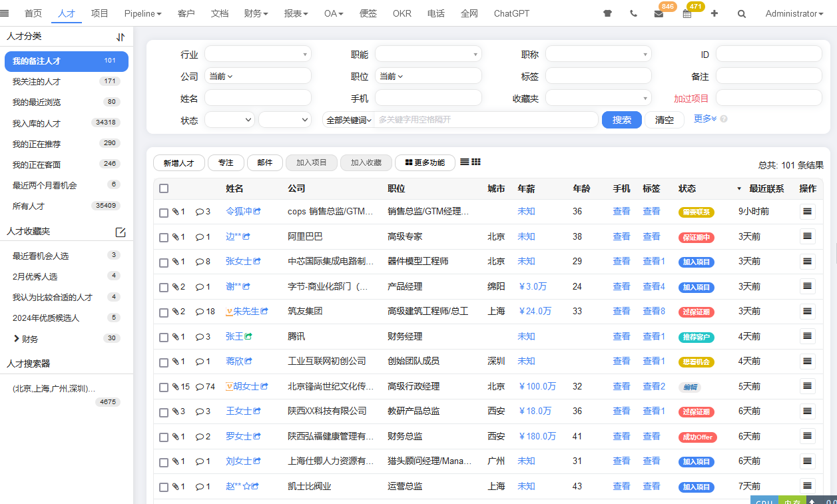837x504 pixels.
Task: Open the mail inbox with 846 notifications
Action: coord(659,13)
